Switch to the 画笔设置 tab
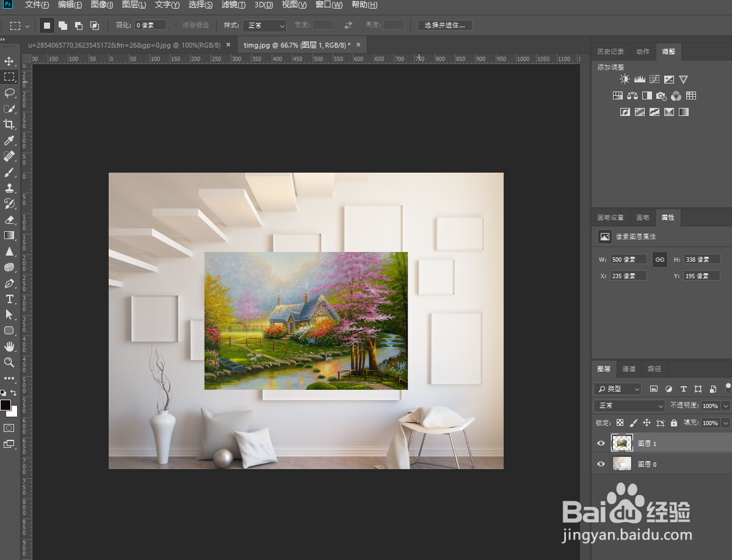 (x=610, y=217)
